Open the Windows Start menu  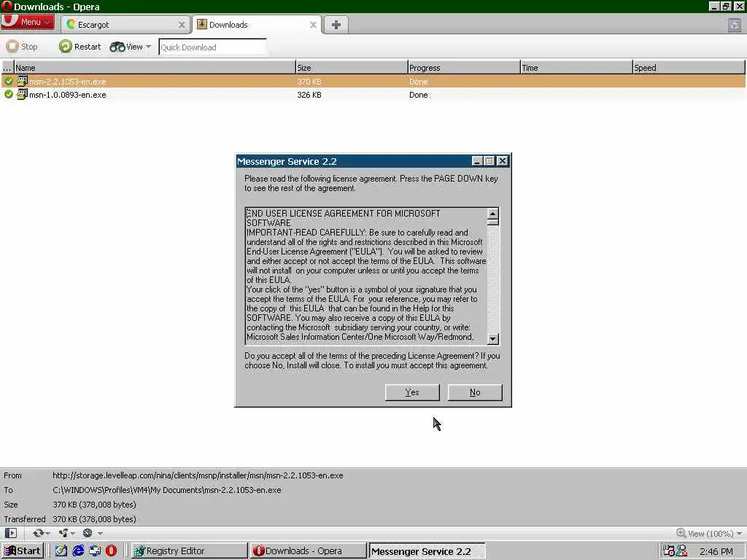(23, 551)
